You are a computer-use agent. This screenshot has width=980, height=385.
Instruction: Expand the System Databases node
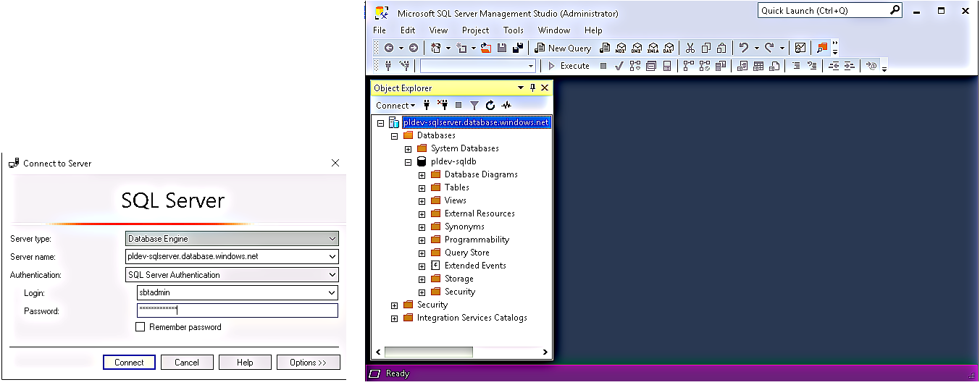tap(408, 148)
